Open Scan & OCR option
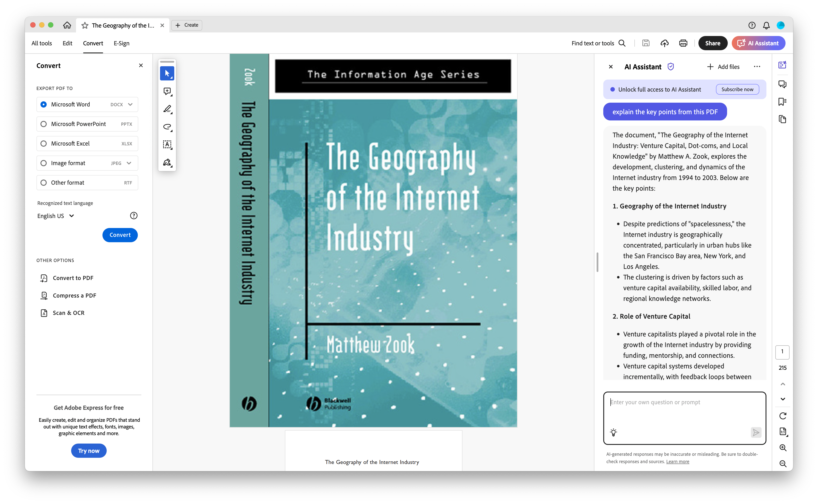Image resolution: width=818 pixels, height=504 pixels. 62,313
